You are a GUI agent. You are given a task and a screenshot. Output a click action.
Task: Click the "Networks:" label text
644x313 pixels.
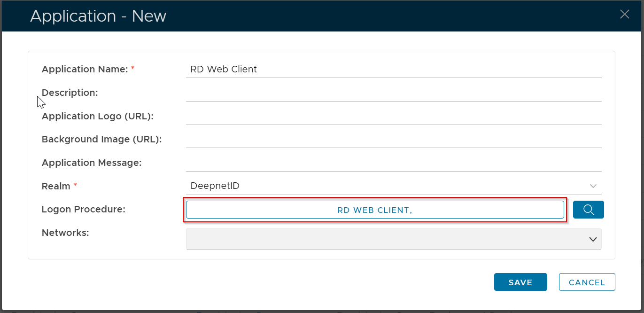(65, 233)
